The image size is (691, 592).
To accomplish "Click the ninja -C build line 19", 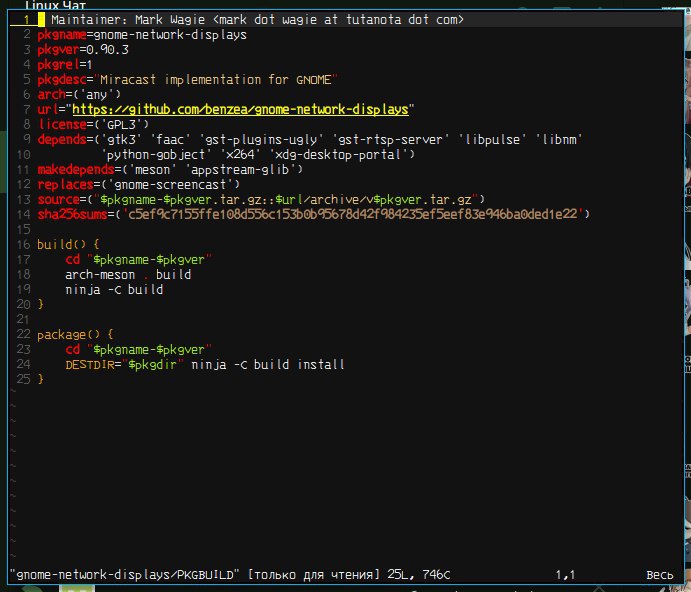I will coord(114,290).
